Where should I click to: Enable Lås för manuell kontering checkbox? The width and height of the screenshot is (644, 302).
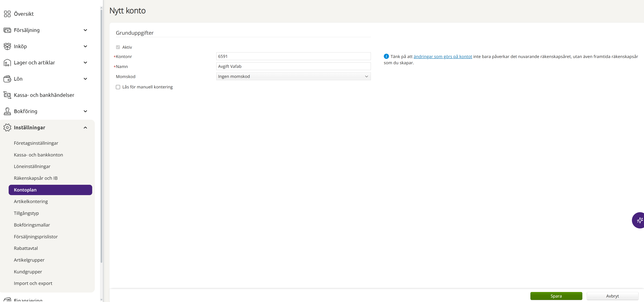point(118,87)
